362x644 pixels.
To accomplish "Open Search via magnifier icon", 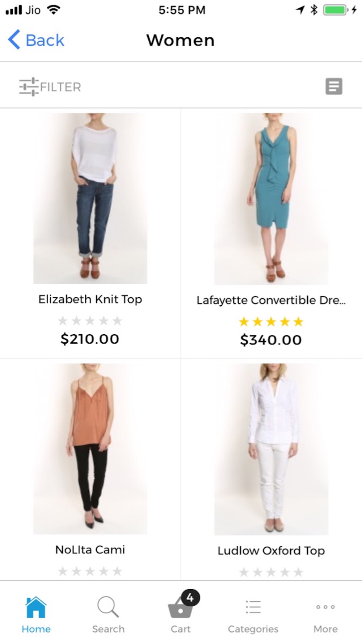I will (x=108, y=607).
